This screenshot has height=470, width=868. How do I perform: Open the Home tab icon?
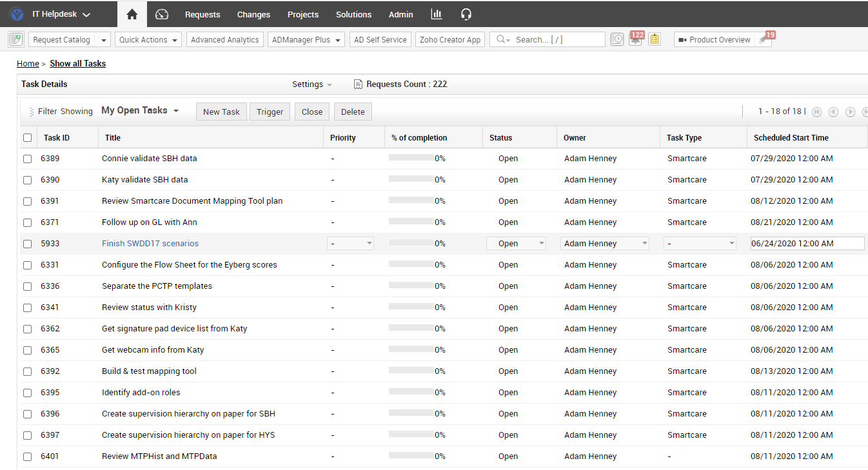(x=132, y=14)
